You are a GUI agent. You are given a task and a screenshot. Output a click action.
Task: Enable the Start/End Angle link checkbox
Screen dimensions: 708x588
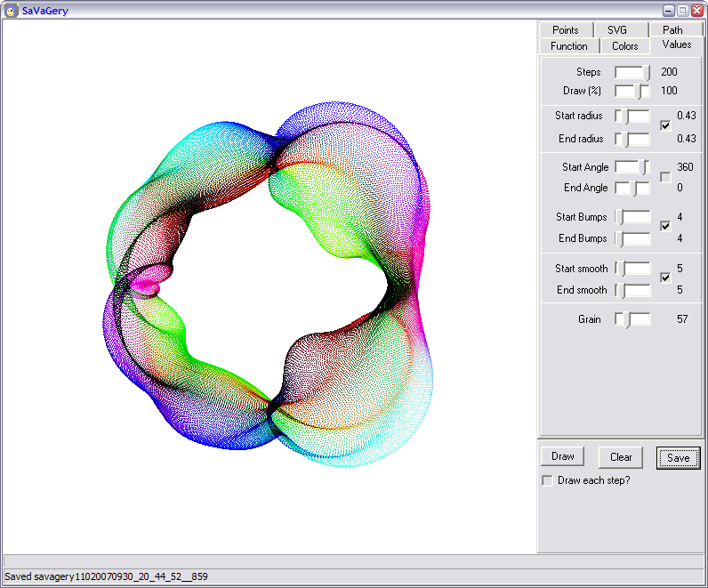665,178
